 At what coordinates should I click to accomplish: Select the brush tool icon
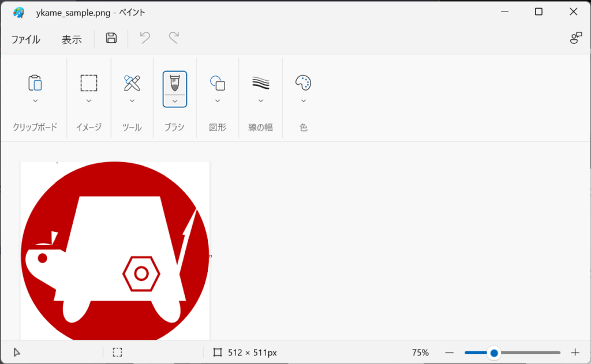174,83
